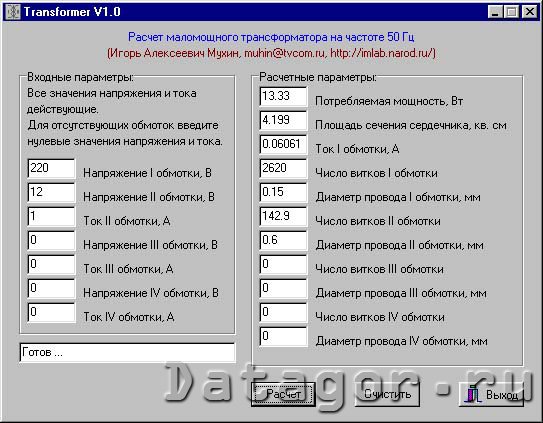Select the Число витков II обмотки field
The height and width of the screenshot is (423, 543).
click(283, 217)
